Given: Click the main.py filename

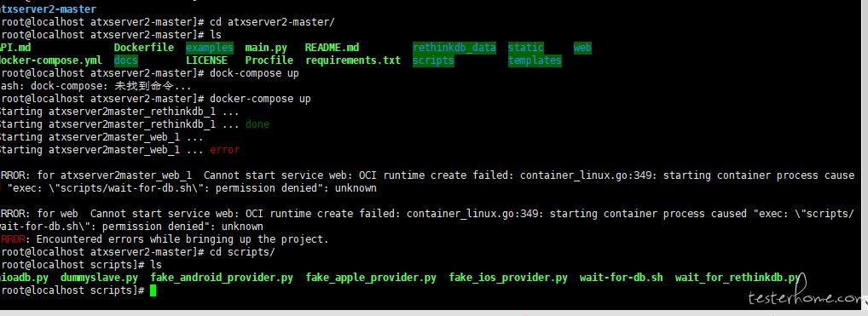Looking at the screenshot, I should (x=266, y=48).
